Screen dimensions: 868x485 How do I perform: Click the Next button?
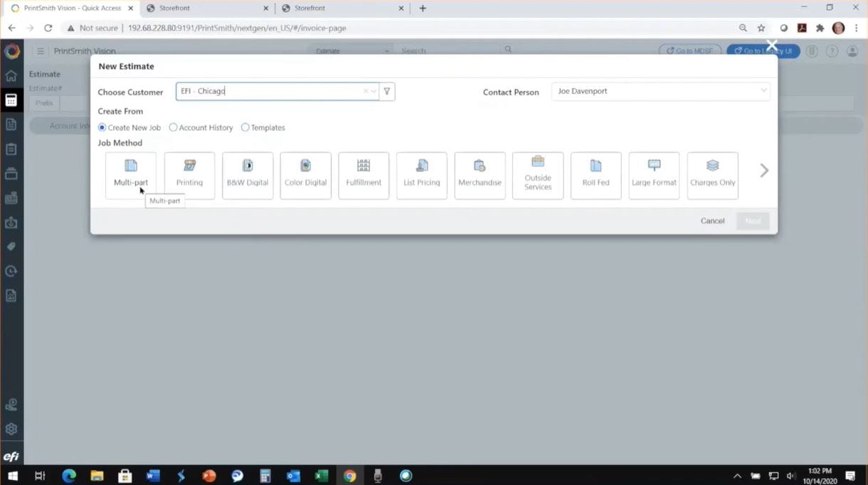tap(753, 220)
